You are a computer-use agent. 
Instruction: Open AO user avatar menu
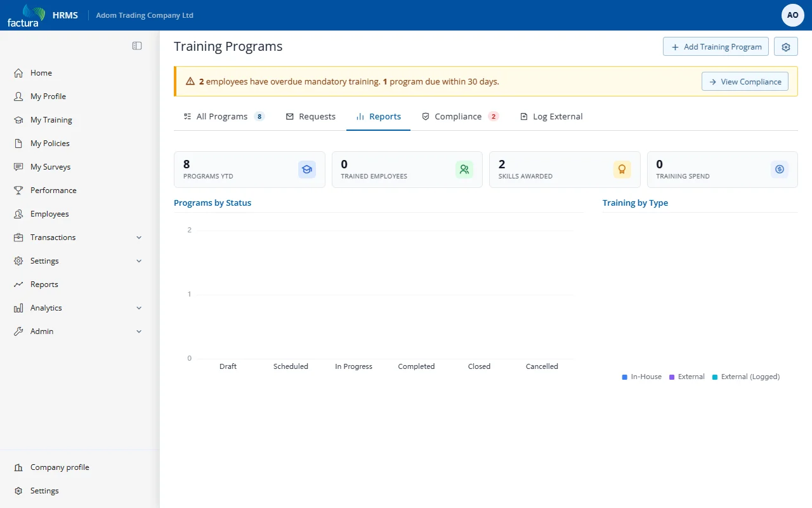tap(793, 15)
